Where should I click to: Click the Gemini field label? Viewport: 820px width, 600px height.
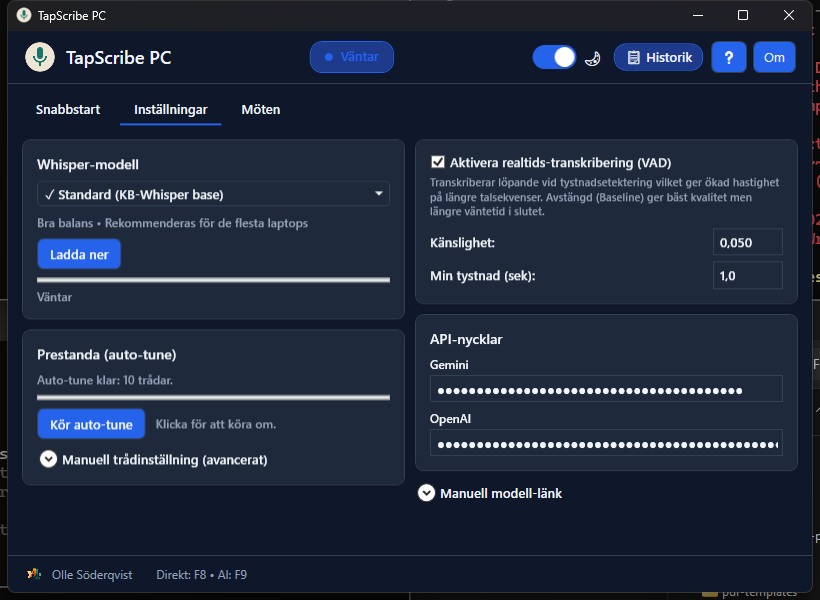point(449,365)
